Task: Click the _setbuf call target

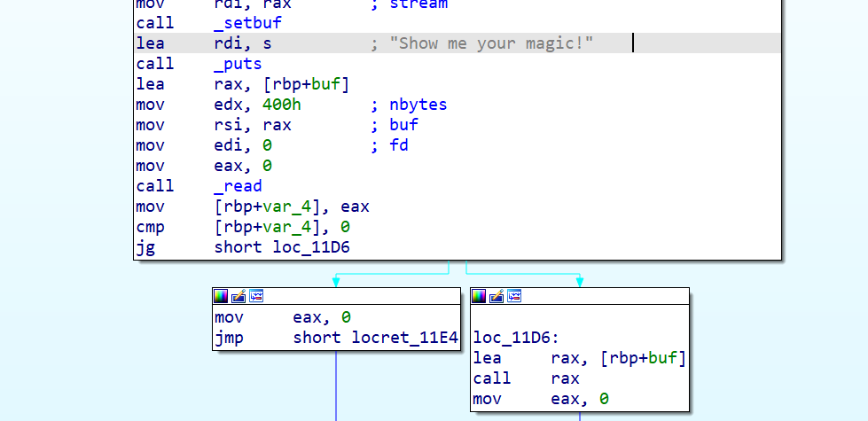Action: (x=248, y=23)
